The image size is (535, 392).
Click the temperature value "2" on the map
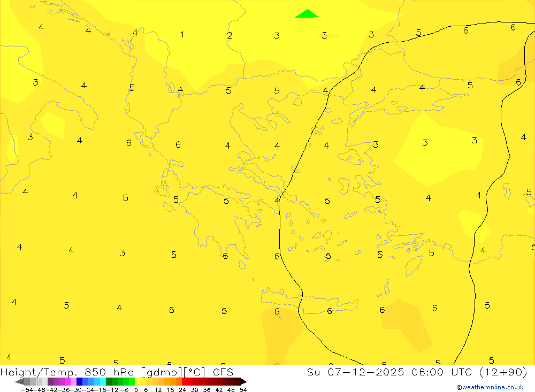[x=230, y=35]
